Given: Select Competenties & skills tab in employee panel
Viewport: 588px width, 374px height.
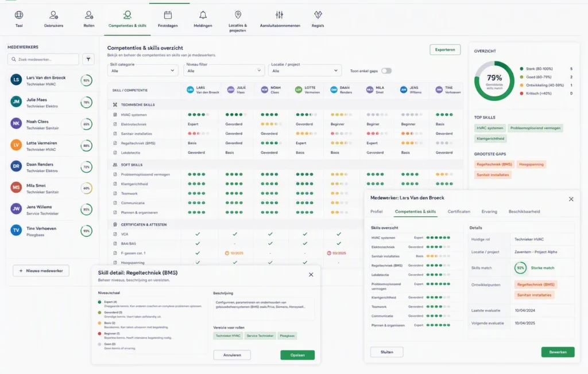Looking at the screenshot, I should click(x=416, y=212).
